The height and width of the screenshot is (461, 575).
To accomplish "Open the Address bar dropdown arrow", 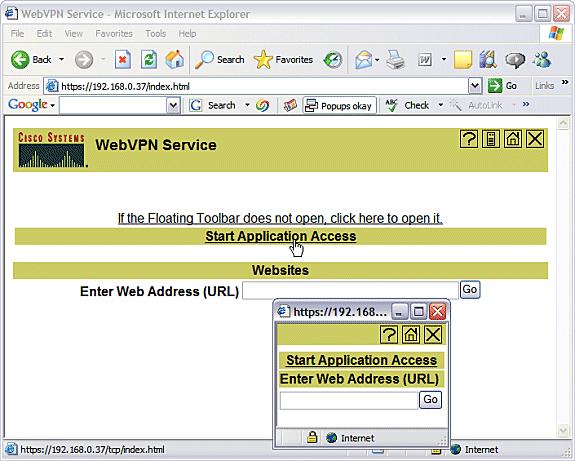I will coord(475,86).
